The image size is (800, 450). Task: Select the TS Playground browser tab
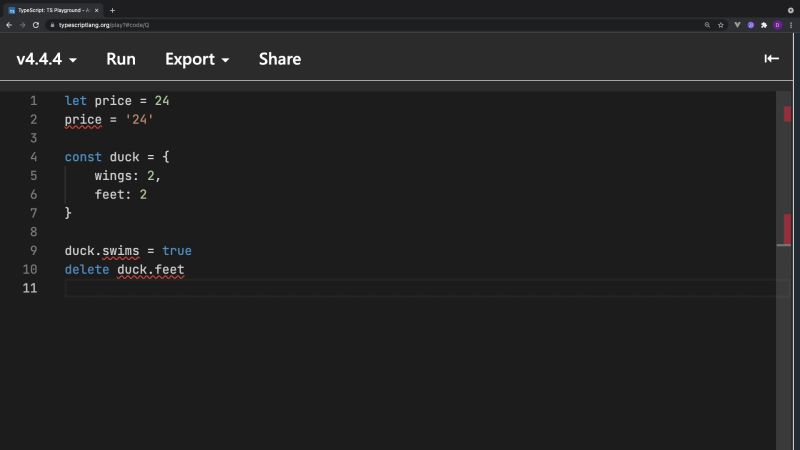(52, 9)
